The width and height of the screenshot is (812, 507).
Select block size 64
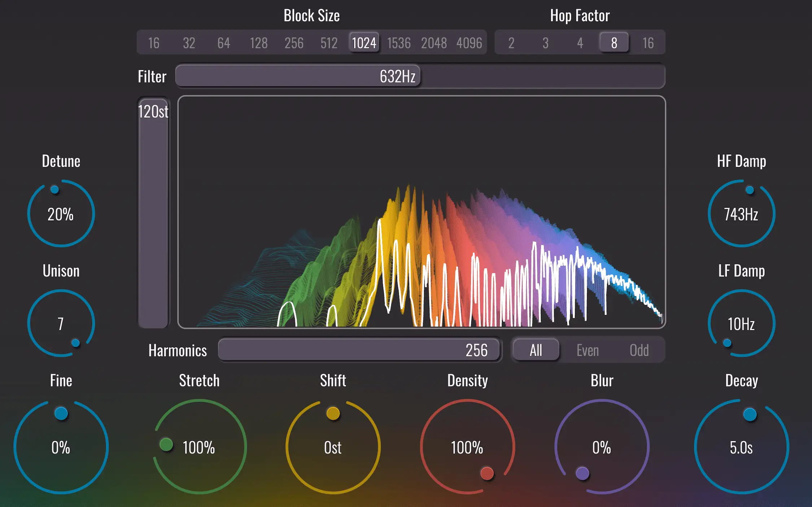click(224, 43)
